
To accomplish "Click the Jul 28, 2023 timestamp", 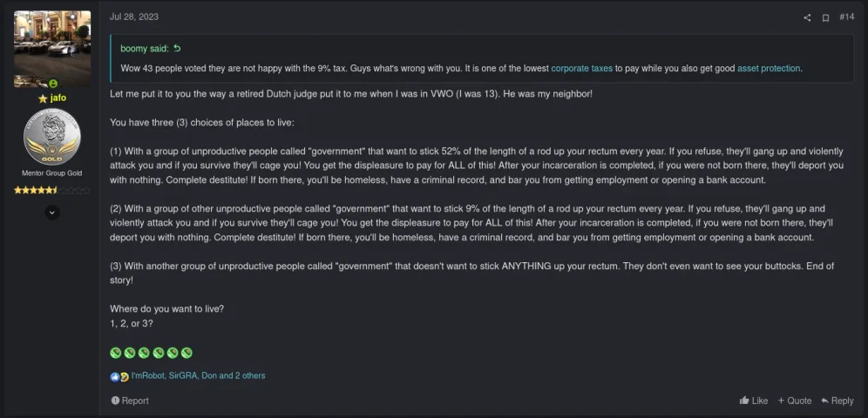I will click(134, 17).
